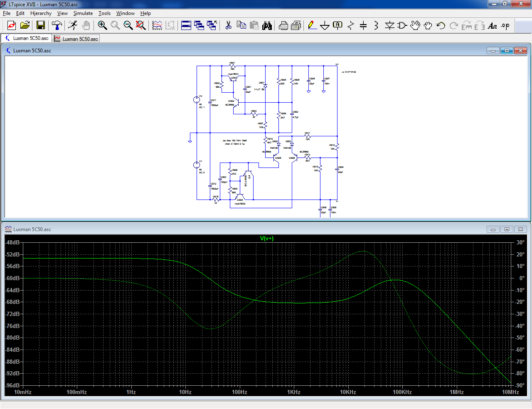The height and width of the screenshot is (409, 532).
Task: Click the schematic pane title bar
Action: [266, 50]
